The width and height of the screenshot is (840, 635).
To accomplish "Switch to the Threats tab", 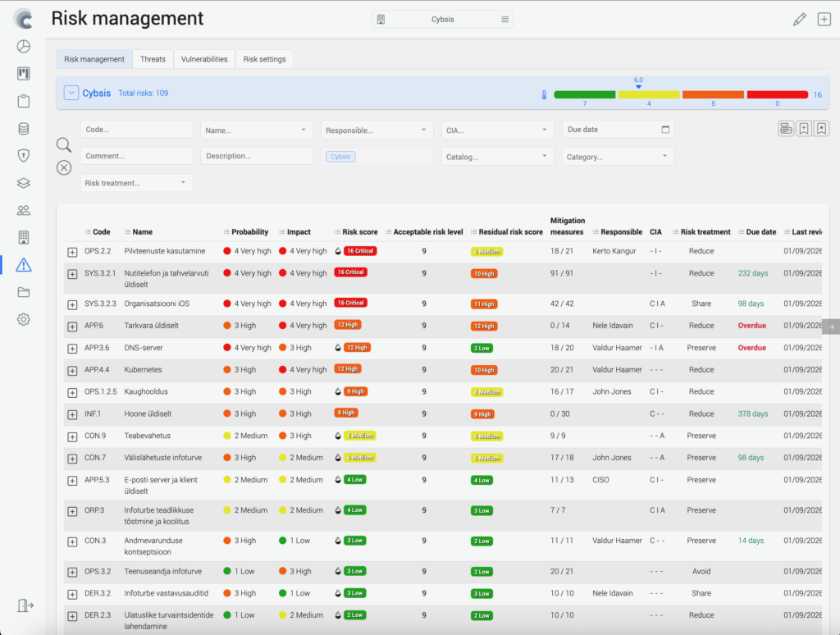I will (x=153, y=59).
